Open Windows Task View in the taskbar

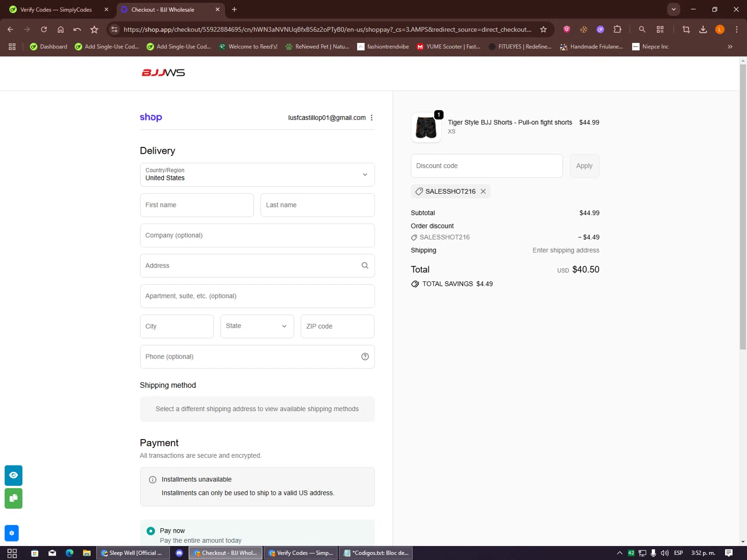coord(12,553)
